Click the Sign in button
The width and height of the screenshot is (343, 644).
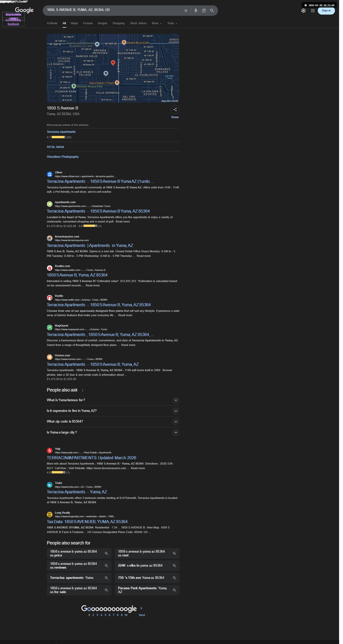pos(326,11)
